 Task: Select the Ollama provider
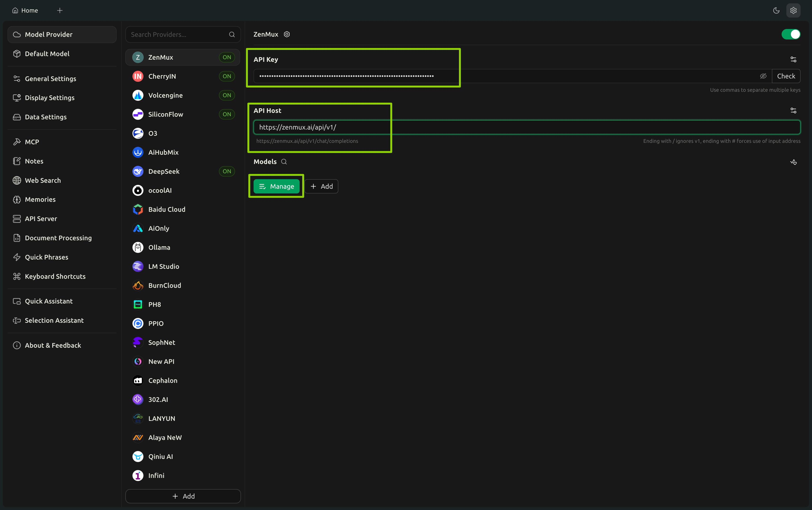(183, 247)
